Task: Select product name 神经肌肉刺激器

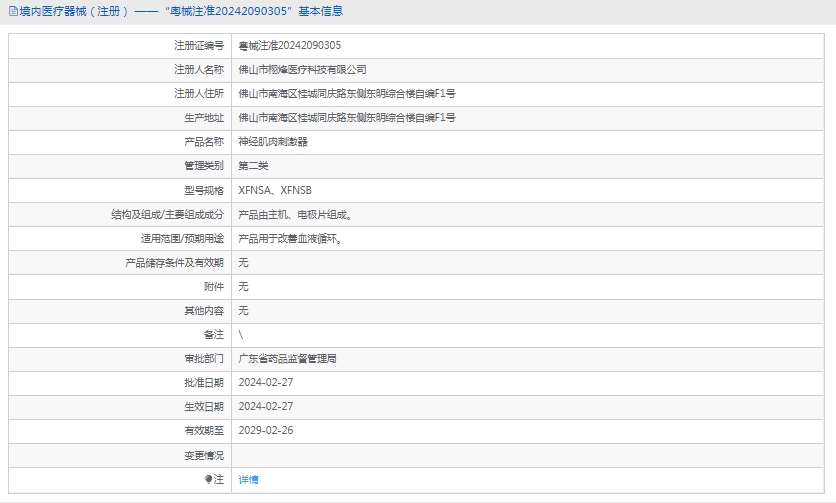Action: click(x=273, y=142)
